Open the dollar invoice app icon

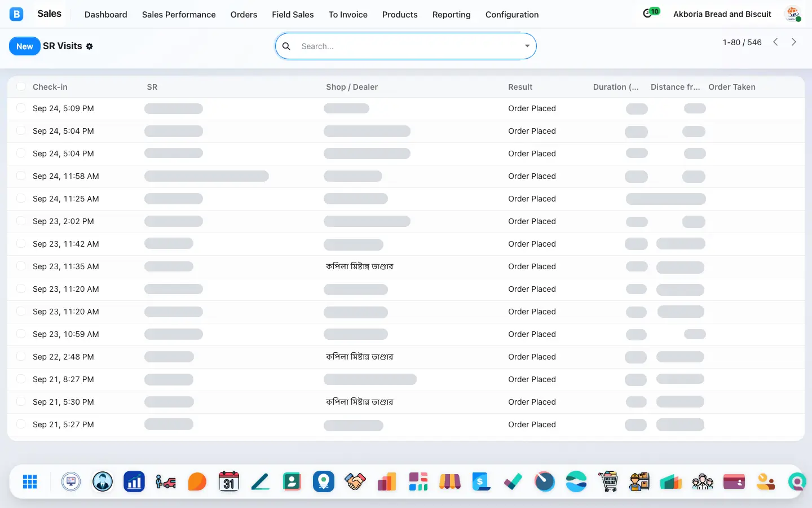tap(482, 481)
